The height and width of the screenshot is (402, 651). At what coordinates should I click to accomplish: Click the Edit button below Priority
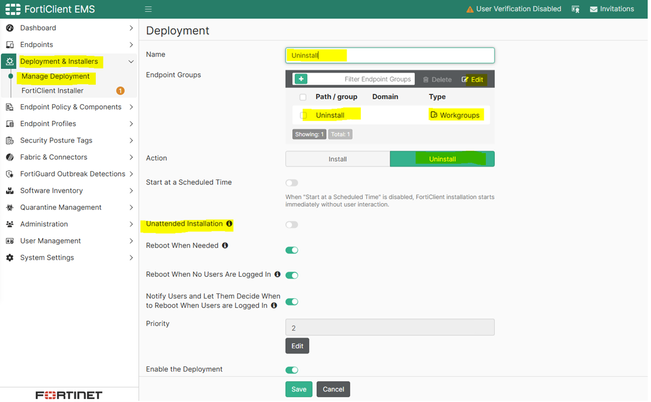tap(297, 346)
